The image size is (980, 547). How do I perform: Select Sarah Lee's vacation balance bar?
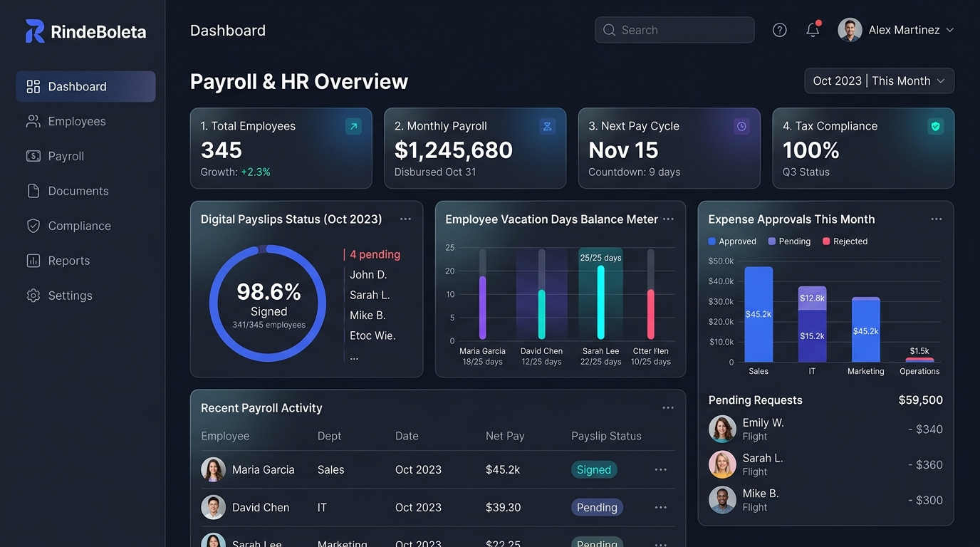pos(600,302)
